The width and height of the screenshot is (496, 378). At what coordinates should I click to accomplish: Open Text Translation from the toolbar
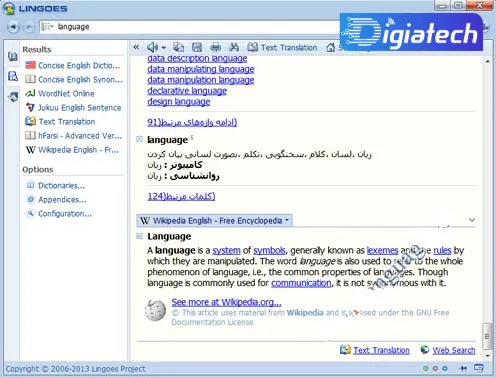282,48
